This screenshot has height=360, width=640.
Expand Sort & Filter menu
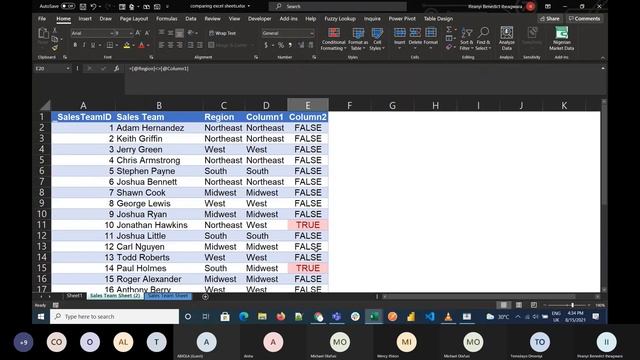[x=466, y=39]
